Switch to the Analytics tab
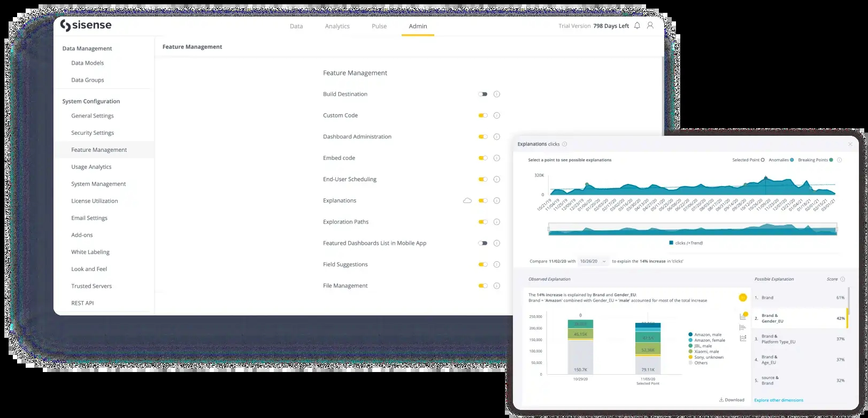The image size is (868, 418). pos(337,26)
